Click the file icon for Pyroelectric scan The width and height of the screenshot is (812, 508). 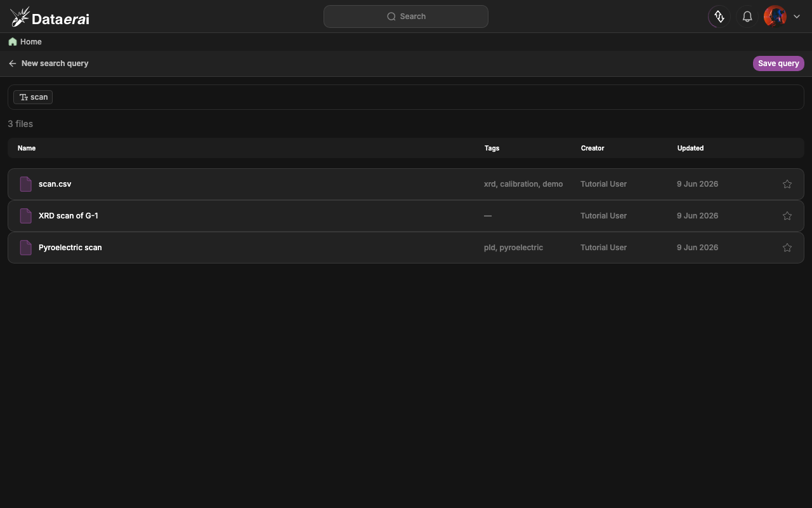click(x=26, y=248)
